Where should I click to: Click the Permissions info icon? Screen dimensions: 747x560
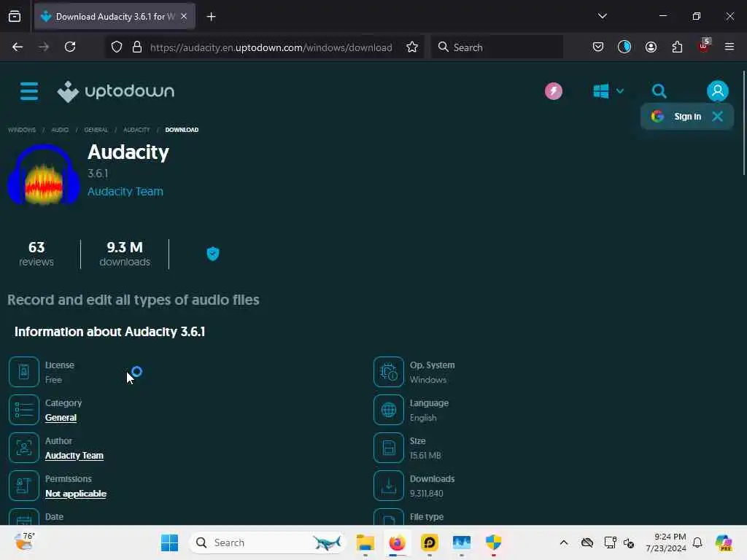point(24,486)
